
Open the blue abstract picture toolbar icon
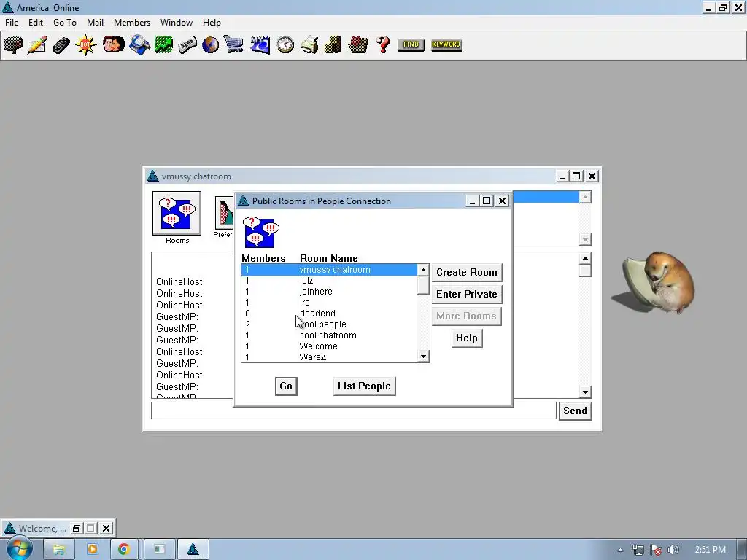[260, 44]
